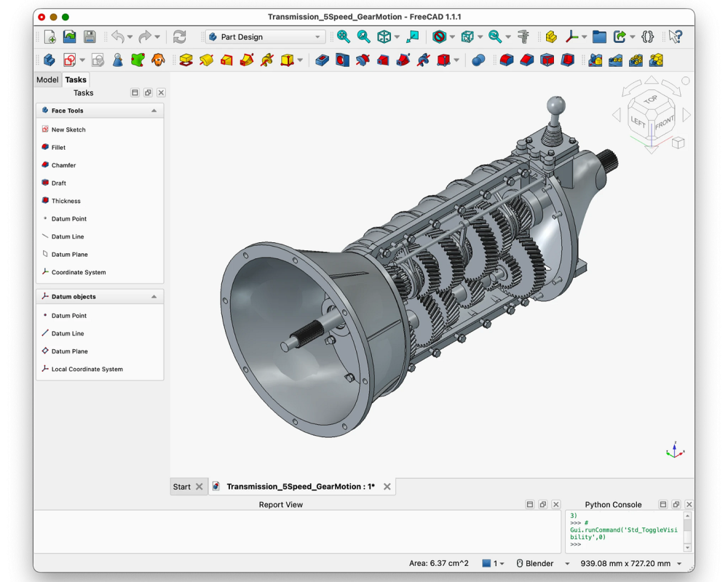Click the Fillet icon in the toolbar
The width and height of the screenshot is (728, 582).
tap(507, 60)
